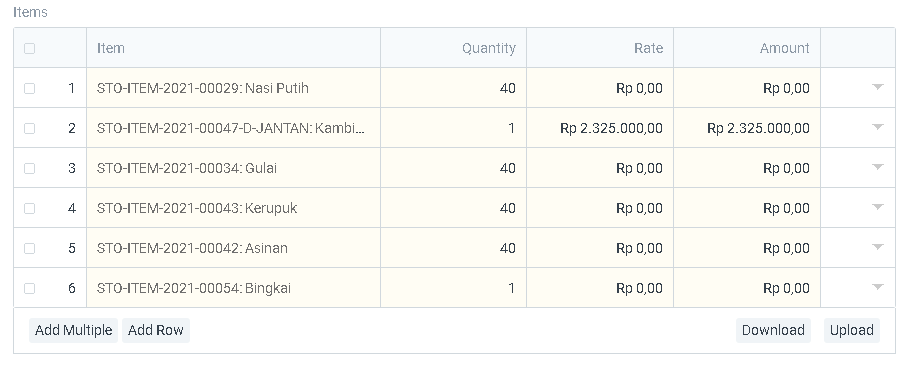Expand row options arrow for Kerupuk
Image resolution: width=916 pixels, height=366 pixels.
(x=877, y=207)
